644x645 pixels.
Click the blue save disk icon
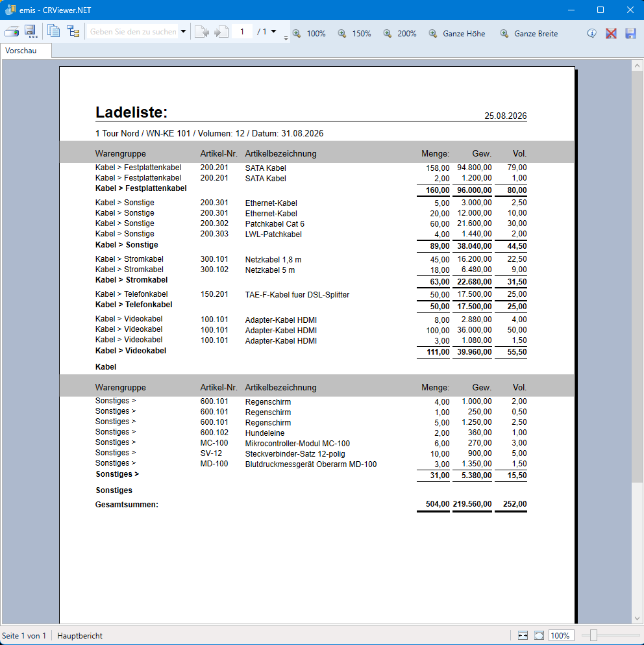pos(630,33)
